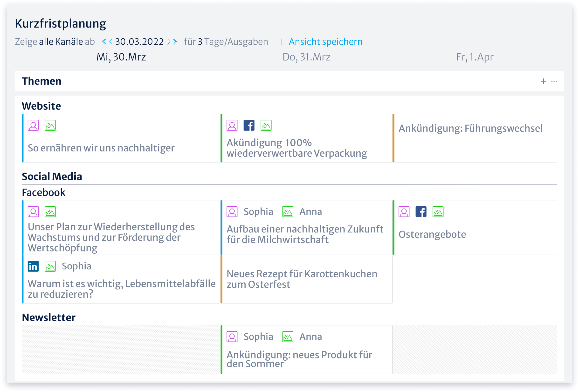Viewport: 579px width, 392px height.
Task: Go to previous day with single left chevron
Action: click(111, 42)
